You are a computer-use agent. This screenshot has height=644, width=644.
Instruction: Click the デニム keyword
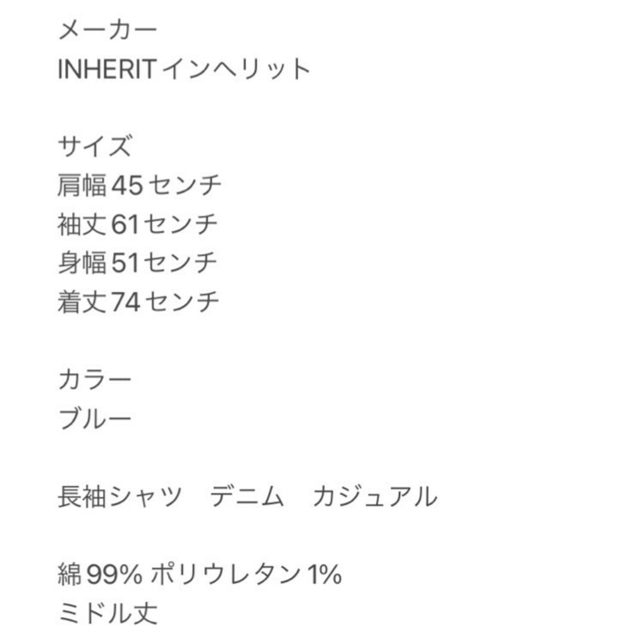(x=247, y=496)
